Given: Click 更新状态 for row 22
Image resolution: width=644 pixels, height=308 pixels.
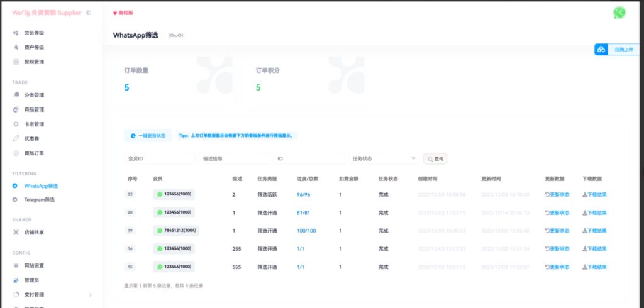Looking at the screenshot, I should (x=557, y=195).
